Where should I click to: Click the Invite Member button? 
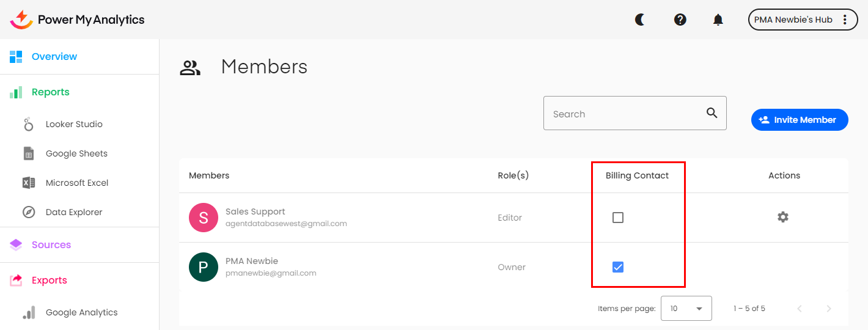(x=799, y=120)
